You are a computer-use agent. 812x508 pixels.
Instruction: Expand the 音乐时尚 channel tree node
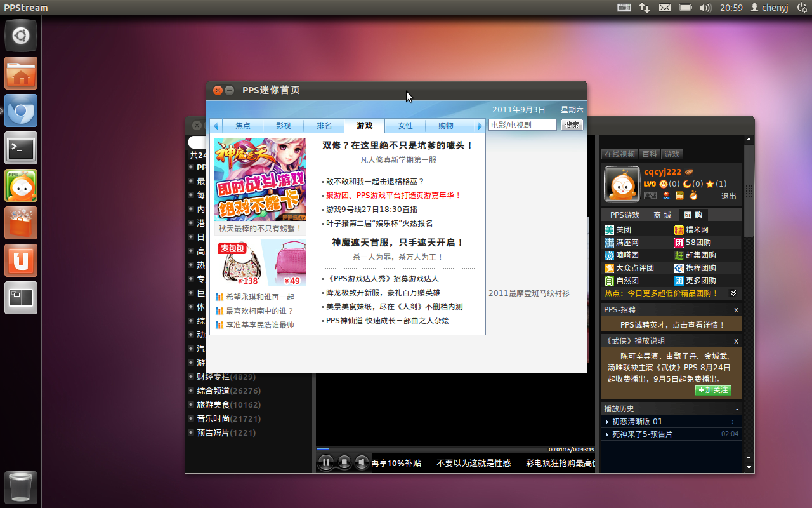click(191, 418)
